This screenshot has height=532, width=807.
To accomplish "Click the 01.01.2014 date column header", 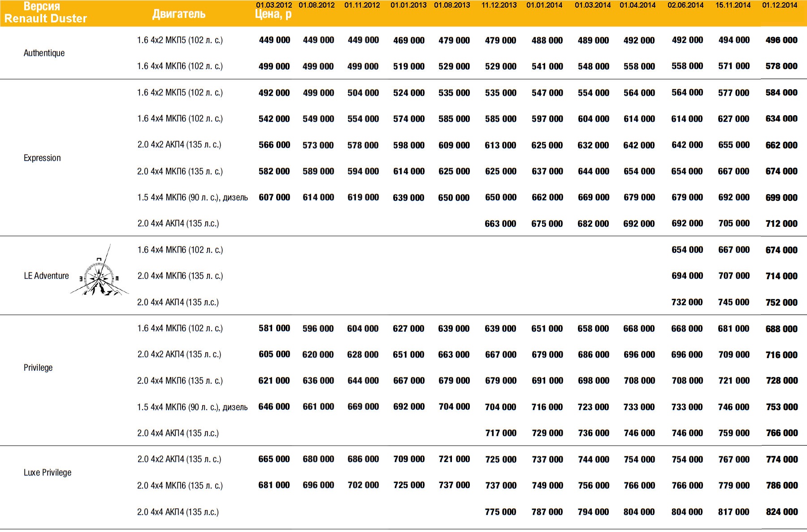I will [544, 5].
